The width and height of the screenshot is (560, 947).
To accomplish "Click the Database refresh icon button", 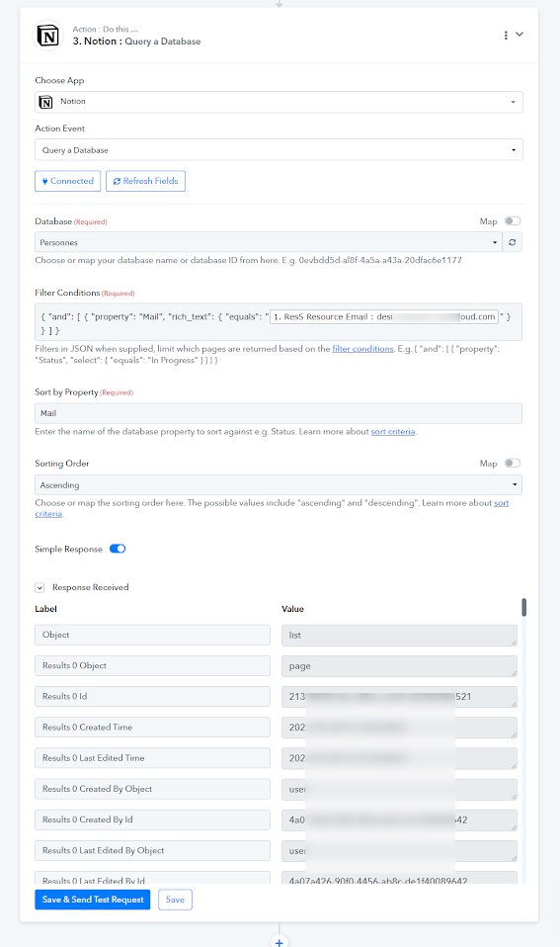I will click(513, 242).
